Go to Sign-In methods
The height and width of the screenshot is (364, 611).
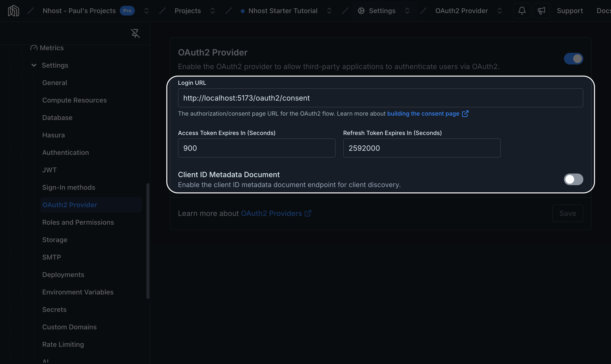68,187
